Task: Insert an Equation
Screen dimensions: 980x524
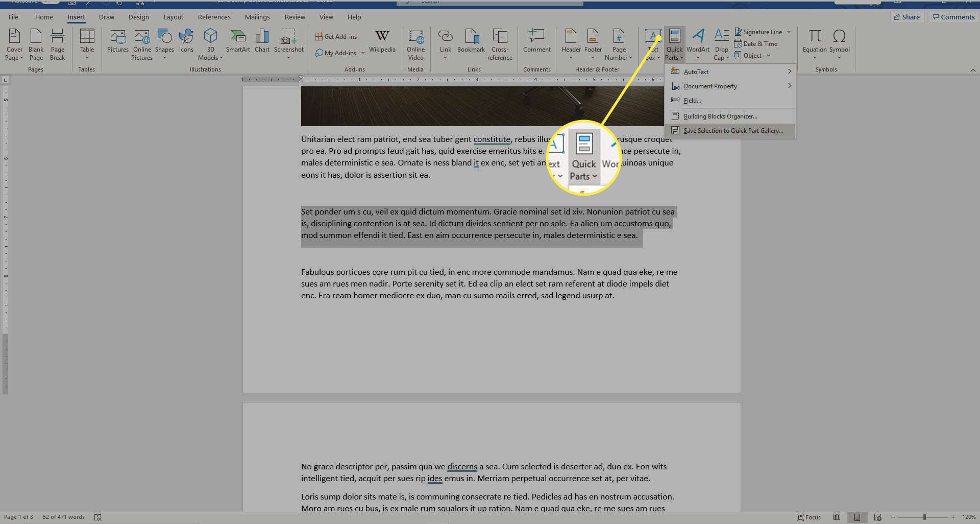Action: [814, 45]
